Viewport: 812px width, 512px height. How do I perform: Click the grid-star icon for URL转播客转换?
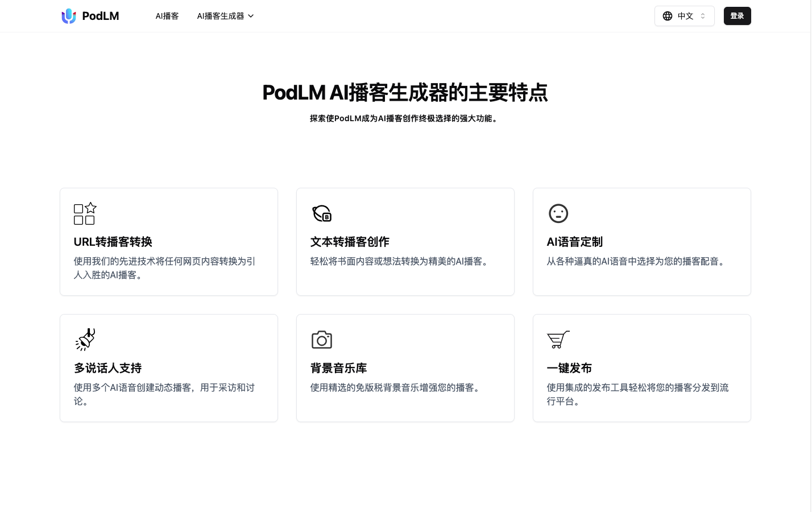(x=85, y=213)
